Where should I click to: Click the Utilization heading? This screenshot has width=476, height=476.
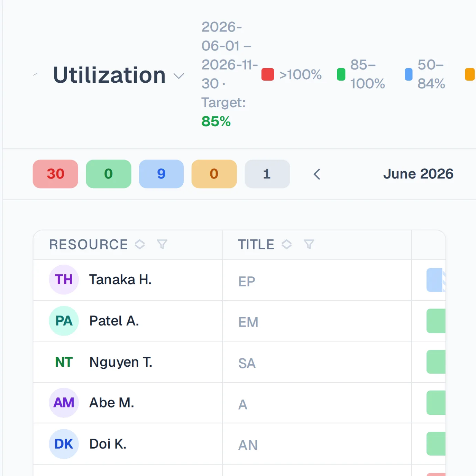click(x=109, y=75)
